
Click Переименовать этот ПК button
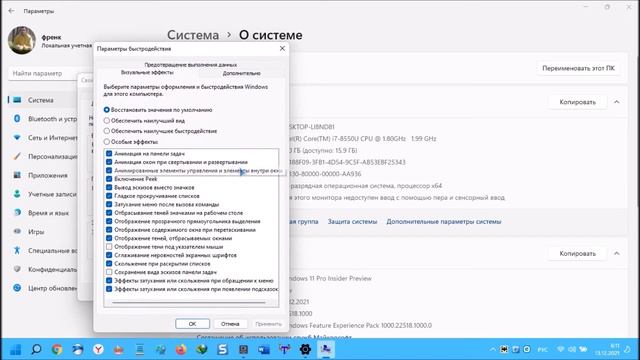click(578, 68)
